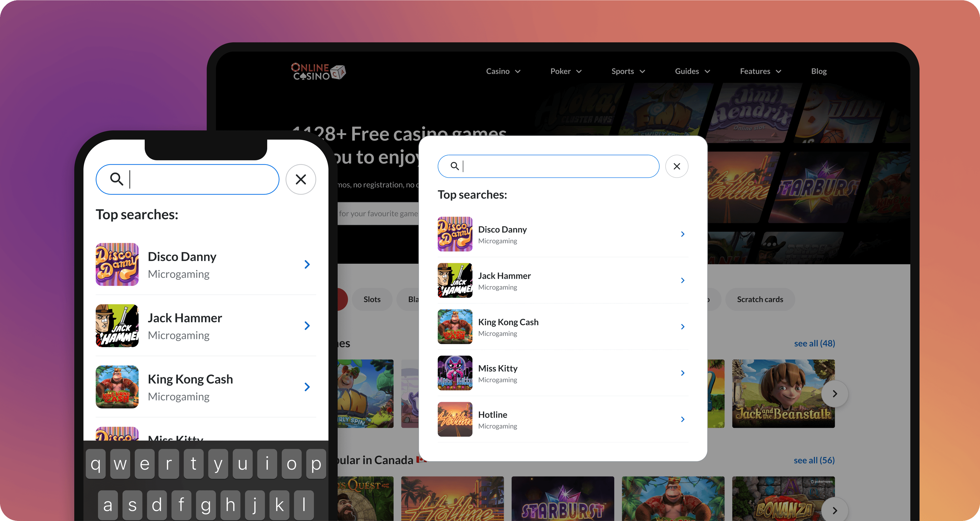This screenshot has width=980, height=521.
Task: Open the Features dropdown menu
Action: 761,71
